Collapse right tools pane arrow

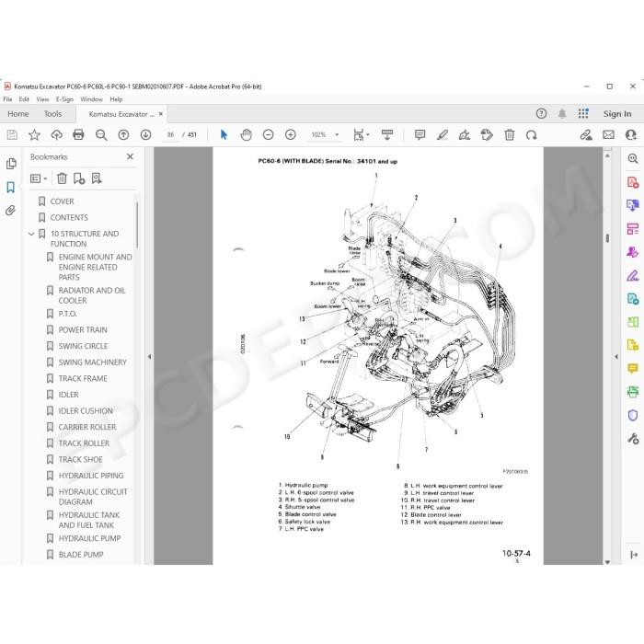pyautogui.click(x=616, y=357)
